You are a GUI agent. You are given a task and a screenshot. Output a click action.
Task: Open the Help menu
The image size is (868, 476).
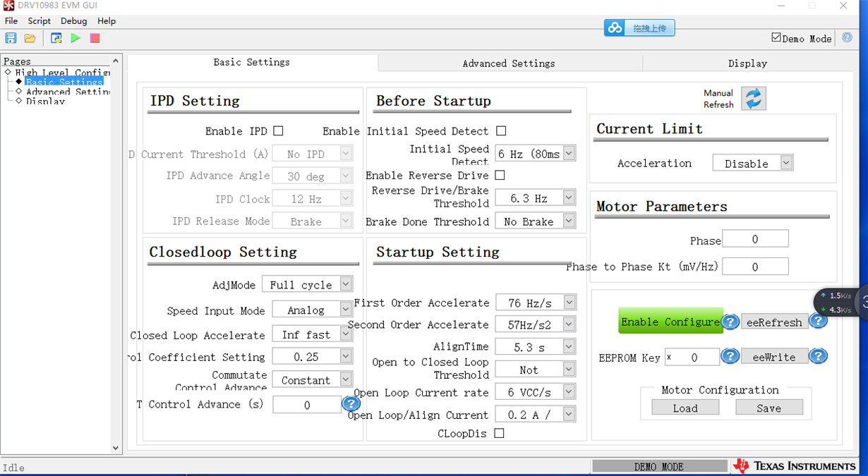[x=107, y=21]
